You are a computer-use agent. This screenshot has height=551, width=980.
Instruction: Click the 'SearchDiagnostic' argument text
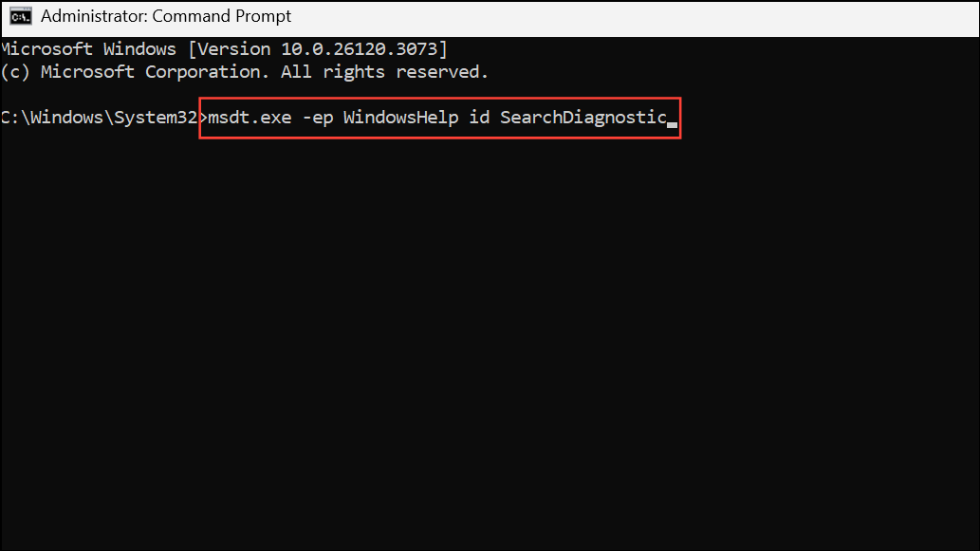click(x=583, y=118)
